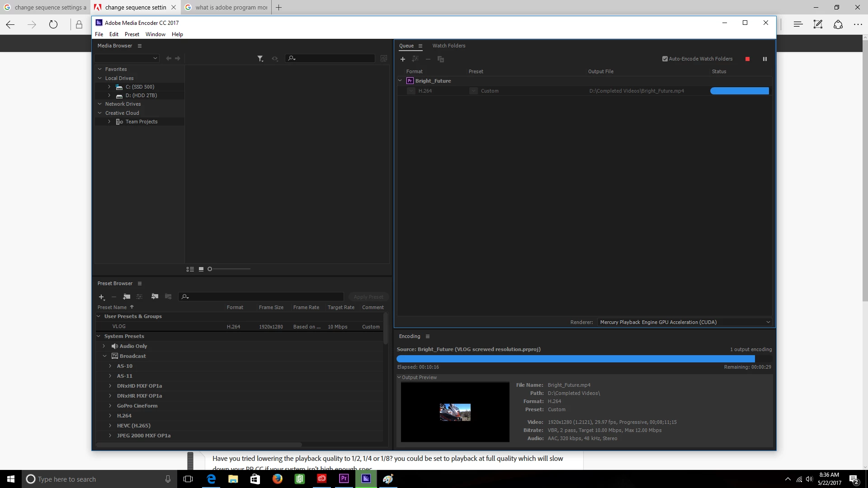Create new preset in Preset Browser
Image resolution: width=868 pixels, height=488 pixels.
point(102,297)
